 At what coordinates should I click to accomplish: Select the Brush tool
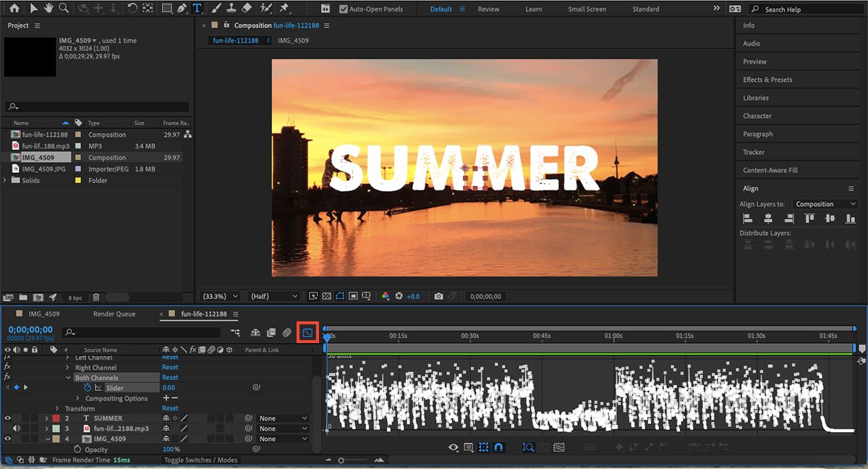(x=215, y=9)
